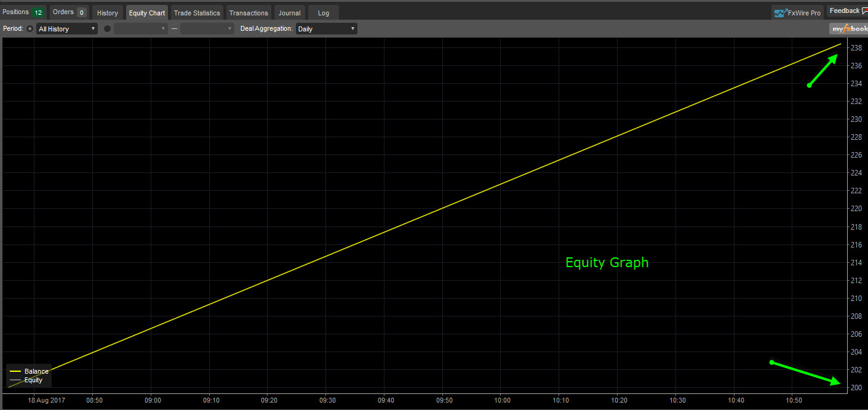Screen dimensions: 868x410
Task: Open the Log tab
Action: pos(324,13)
